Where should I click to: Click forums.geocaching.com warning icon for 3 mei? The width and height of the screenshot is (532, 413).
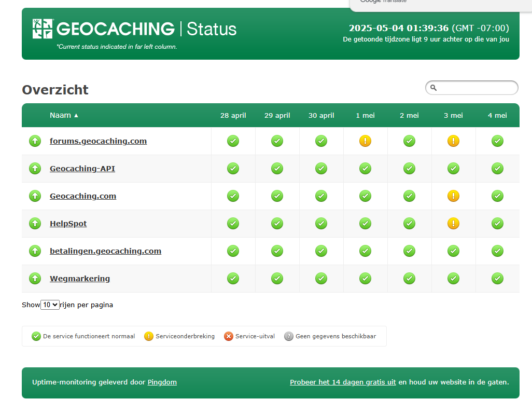453,141
